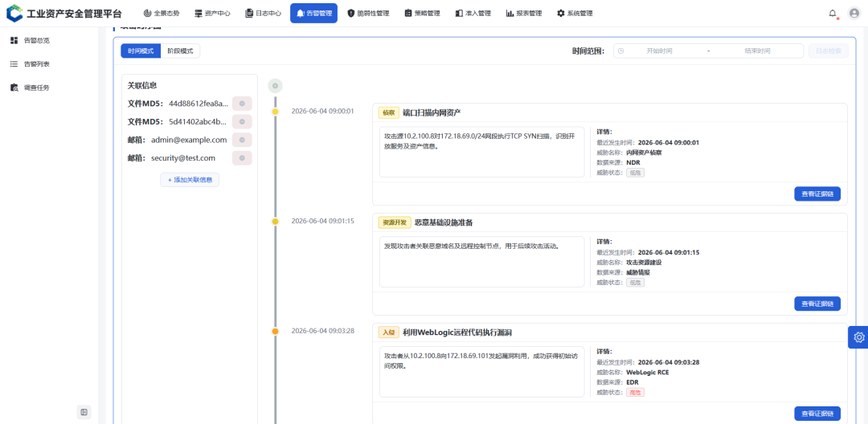This screenshot has height=424, width=868.
Task: Open the 系统管理 menu
Action: point(575,14)
